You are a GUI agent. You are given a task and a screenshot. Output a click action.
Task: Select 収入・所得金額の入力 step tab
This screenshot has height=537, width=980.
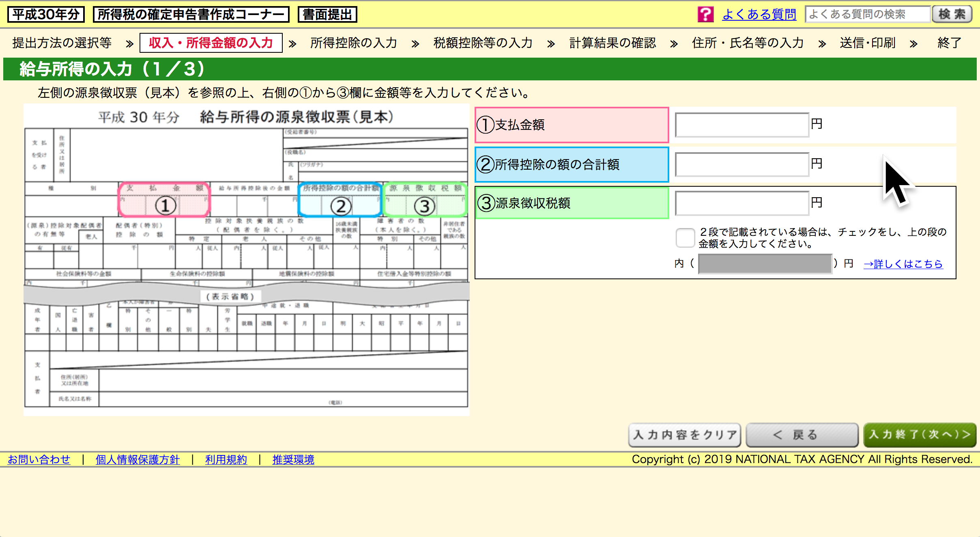tap(211, 43)
